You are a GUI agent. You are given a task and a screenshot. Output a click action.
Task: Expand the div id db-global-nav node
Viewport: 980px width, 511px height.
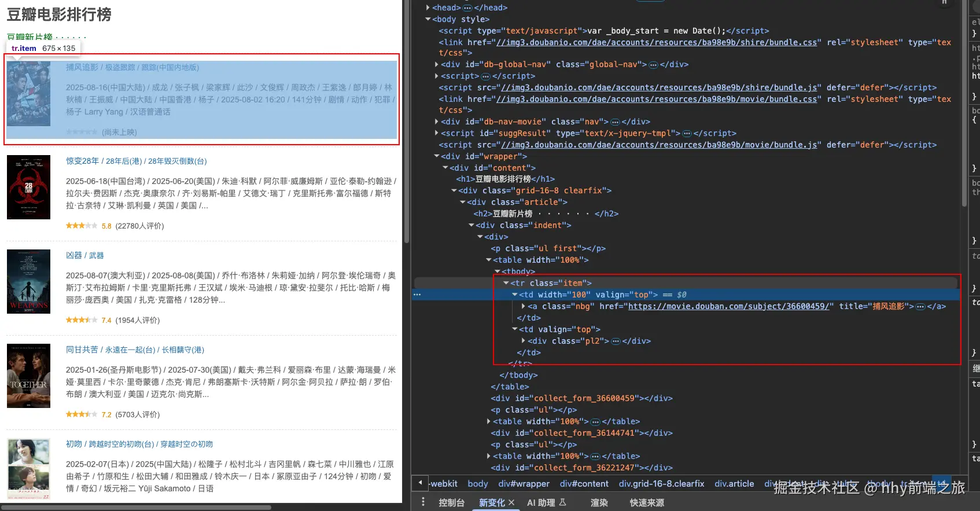tap(437, 64)
